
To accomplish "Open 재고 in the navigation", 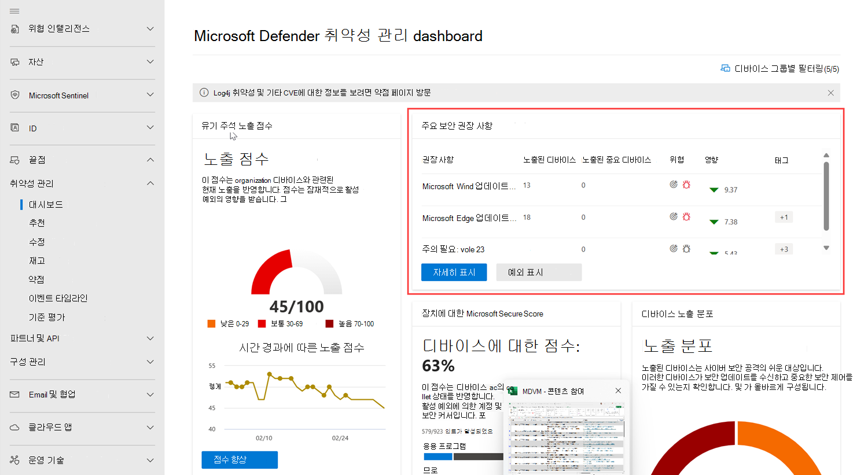I will point(37,261).
